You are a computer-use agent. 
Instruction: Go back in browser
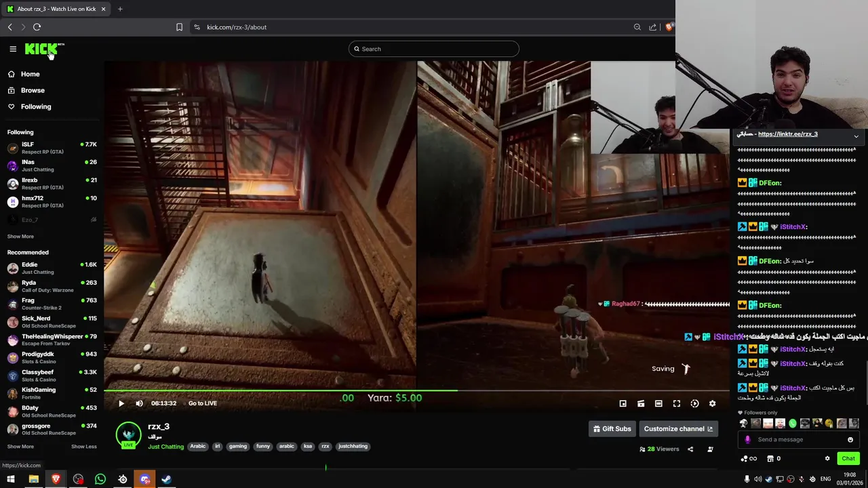tap(9, 27)
